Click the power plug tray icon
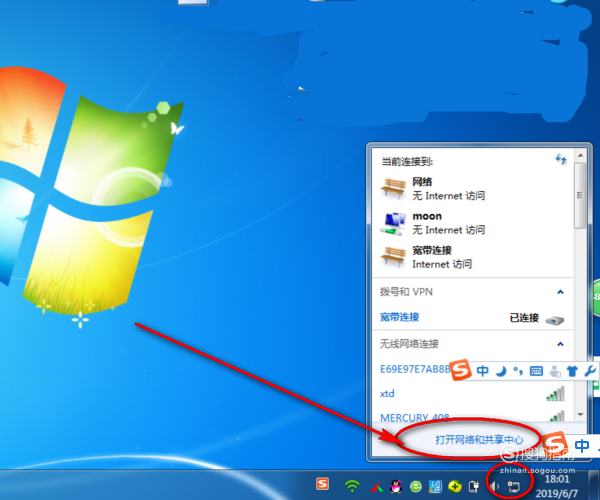The height and width of the screenshot is (500, 600). [x=474, y=486]
